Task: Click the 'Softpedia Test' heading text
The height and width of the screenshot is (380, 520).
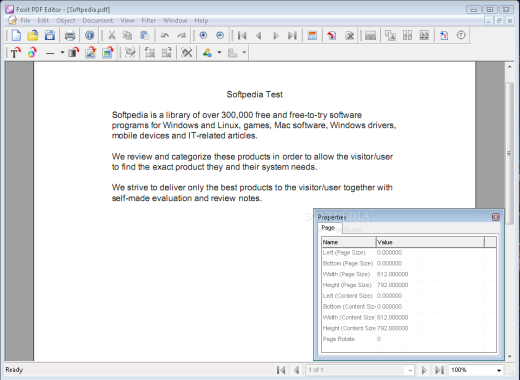Action: click(255, 95)
